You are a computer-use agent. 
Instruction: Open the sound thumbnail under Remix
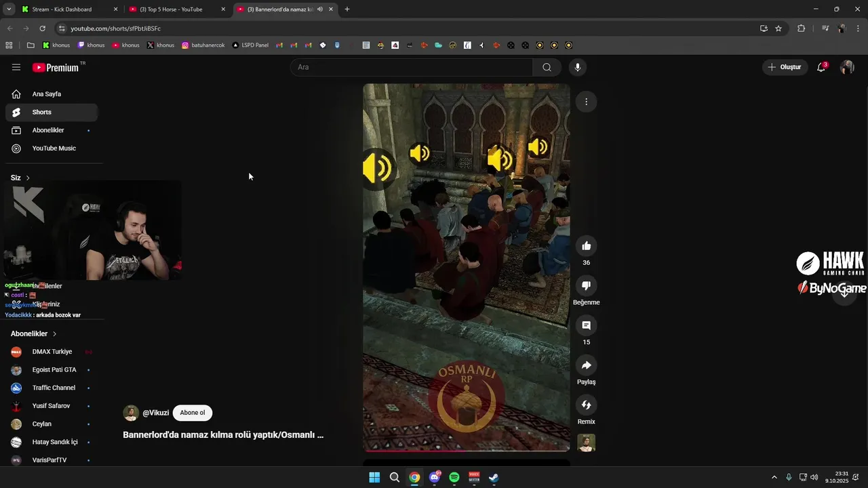click(586, 443)
